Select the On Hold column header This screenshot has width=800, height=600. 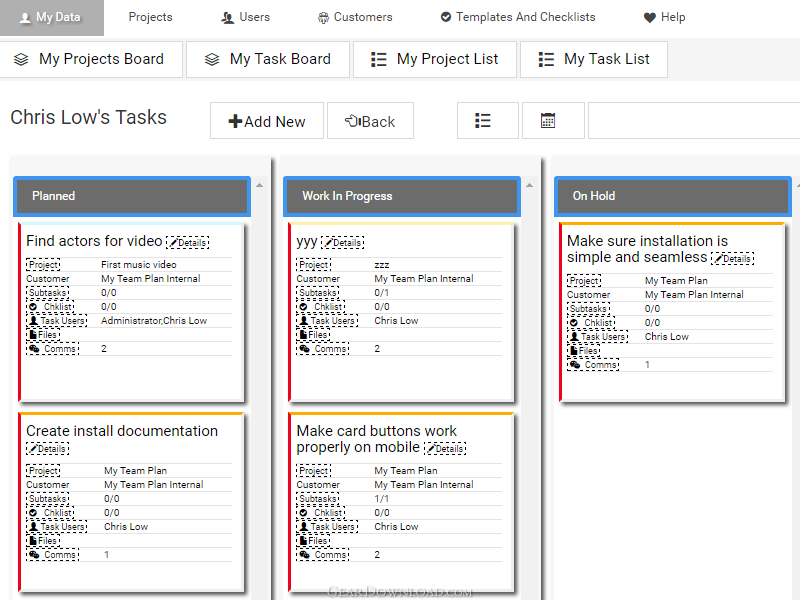pos(673,196)
